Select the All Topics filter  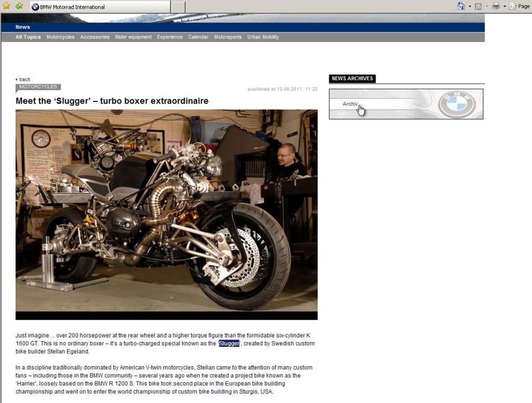[28, 37]
